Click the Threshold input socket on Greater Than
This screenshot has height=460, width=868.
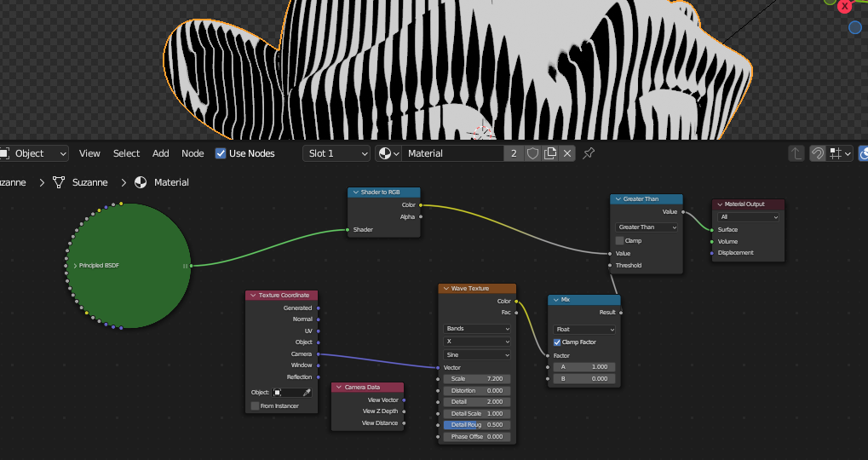pyautogui.click(x=610, y=265)
